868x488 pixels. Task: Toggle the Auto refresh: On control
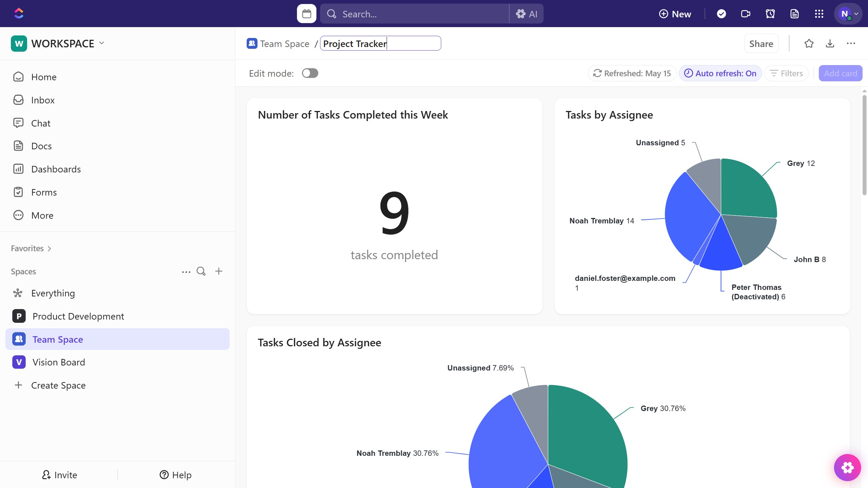pyautogui.click(x=720, y=73)
